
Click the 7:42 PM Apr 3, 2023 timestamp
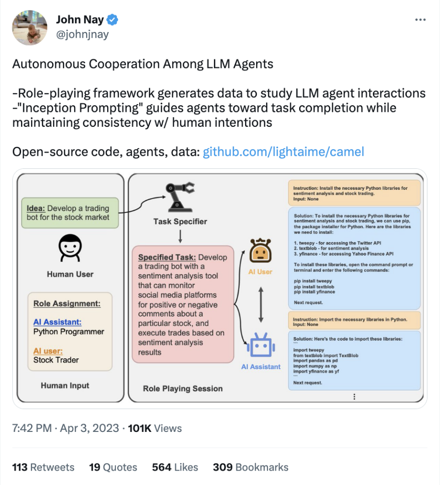pyautogui.click(x=66, y=428)
